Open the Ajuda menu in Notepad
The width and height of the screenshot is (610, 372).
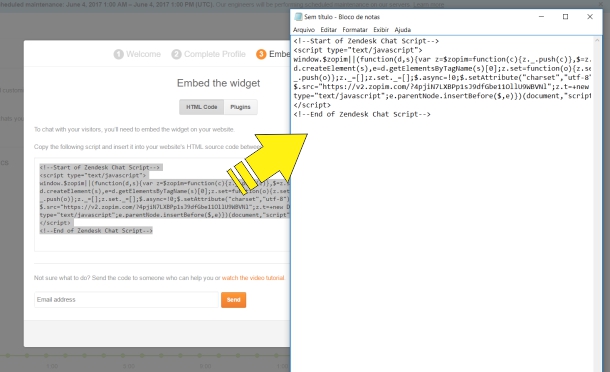tap(402, 30)
